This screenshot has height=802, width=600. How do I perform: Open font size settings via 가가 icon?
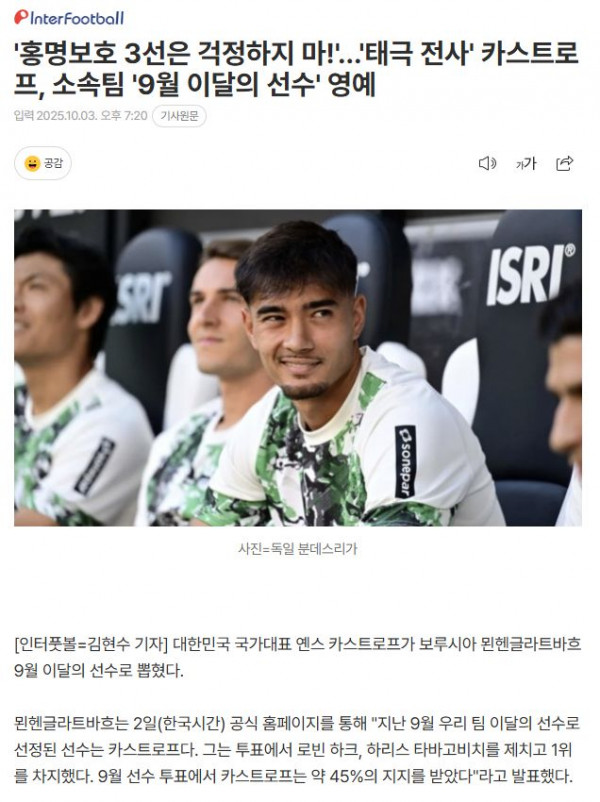point(526,163)
